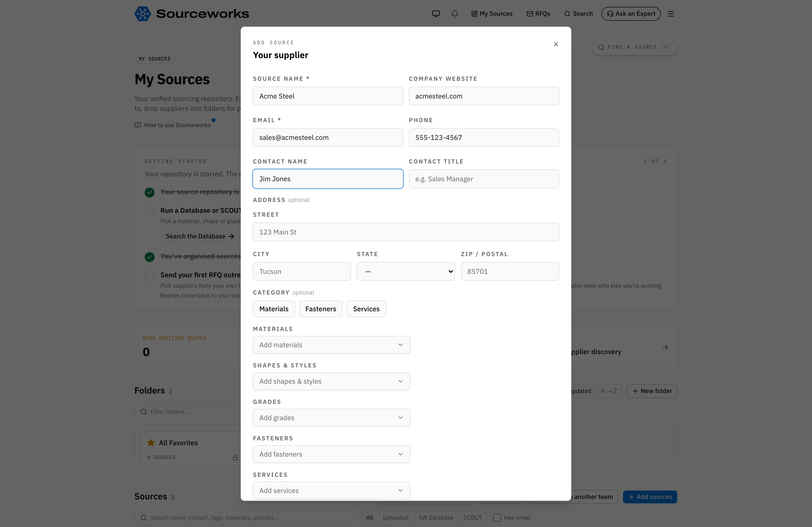The height and width of the screenshot is (527, 812).
Task: Expand the Add fasteners dropdown
Action: [x=331, y=454]
